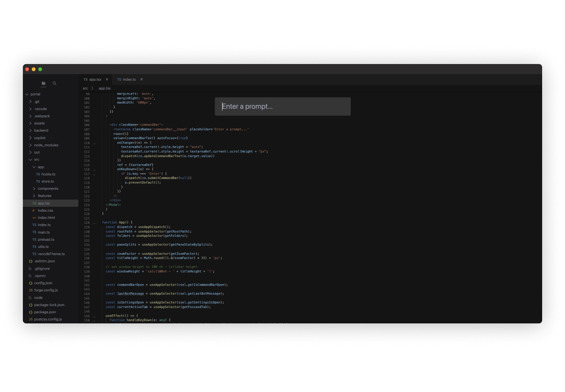The image size is (565, 392).
Task: Close the index.ts tab
Action: (x=141, y=79)
